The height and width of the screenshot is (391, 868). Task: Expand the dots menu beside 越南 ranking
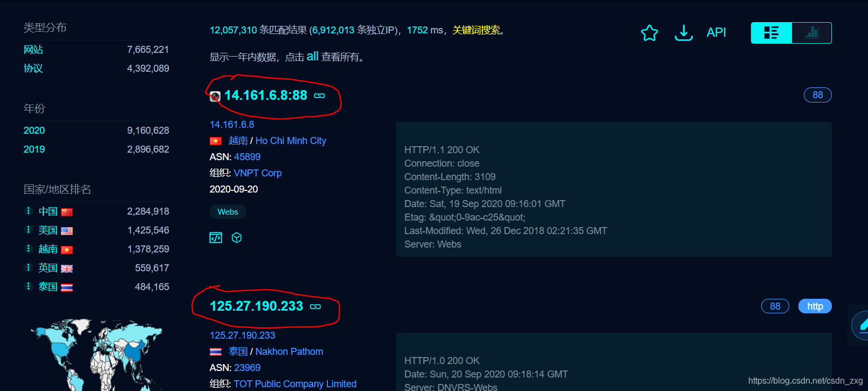(29, 249)
